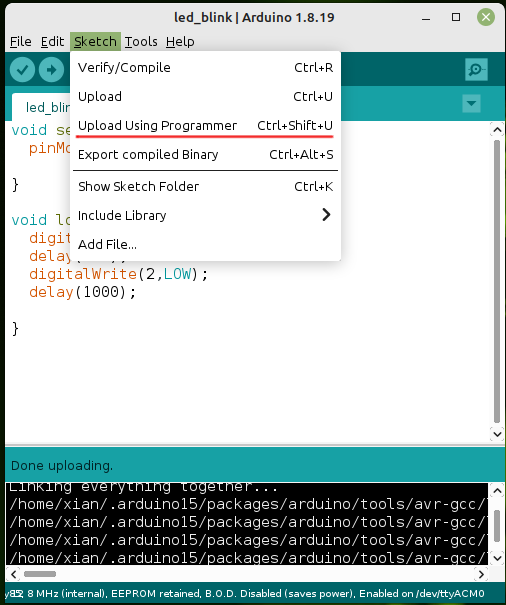Click the console scrollbar up arrow

[x=497, y=491]
